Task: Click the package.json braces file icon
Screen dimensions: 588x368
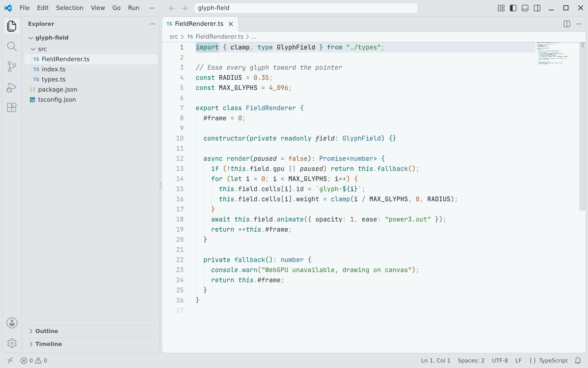Action: 32,89
